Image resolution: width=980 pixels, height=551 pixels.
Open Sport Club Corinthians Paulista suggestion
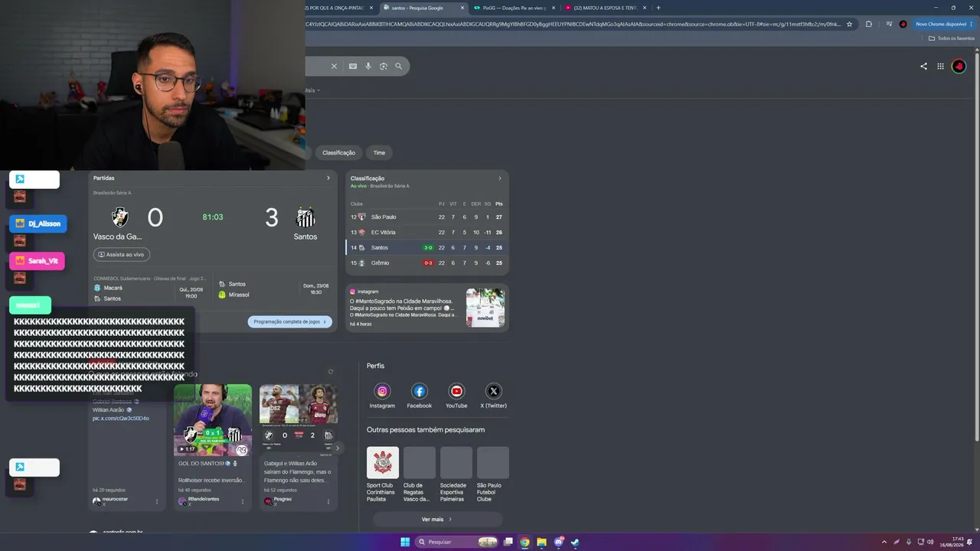tap(383, 474)
